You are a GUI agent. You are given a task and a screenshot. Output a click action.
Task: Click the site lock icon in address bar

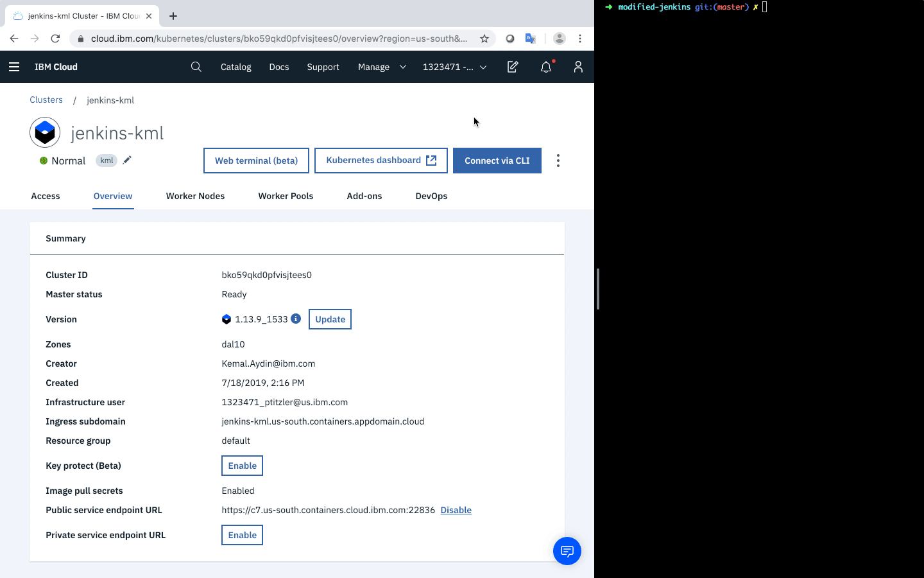click(81, 39)
